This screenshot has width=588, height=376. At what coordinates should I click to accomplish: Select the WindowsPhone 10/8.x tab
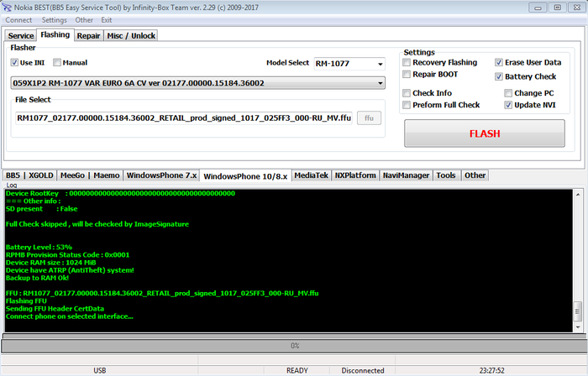coord(245,176)
